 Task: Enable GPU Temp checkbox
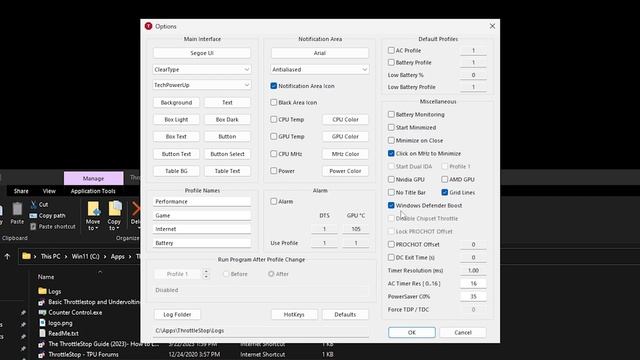(273, 136)
